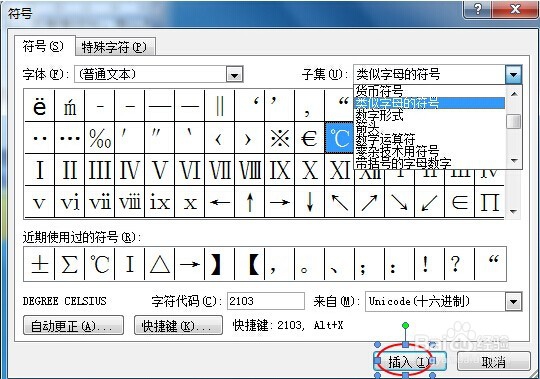Select the northeast arrow ↗ symbol
The image size is (540, 379).
point(370,202)
